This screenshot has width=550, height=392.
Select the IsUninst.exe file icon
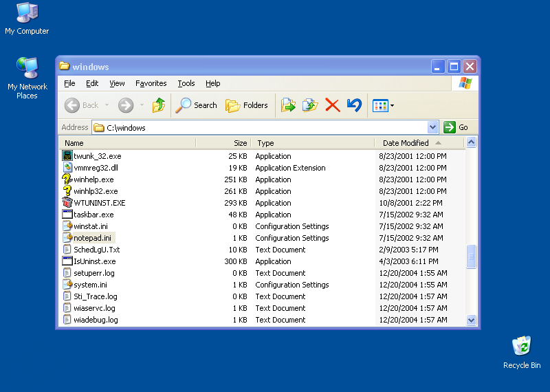pos(67,261)
